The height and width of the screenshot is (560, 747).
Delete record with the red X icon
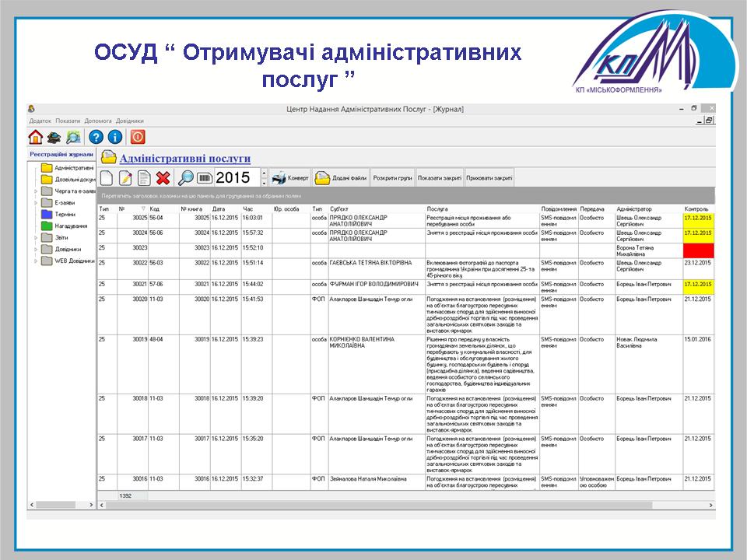click(x=163, y=178)
